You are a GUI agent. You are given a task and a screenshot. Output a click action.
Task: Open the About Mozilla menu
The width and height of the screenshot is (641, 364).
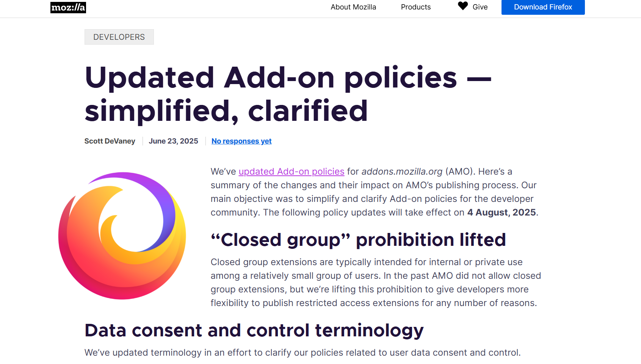(353, 7)
